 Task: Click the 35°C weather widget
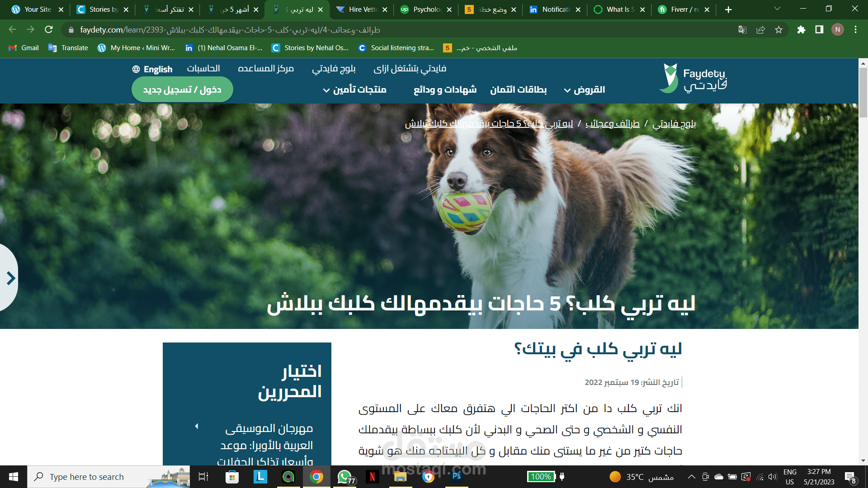tap(641, 477)
